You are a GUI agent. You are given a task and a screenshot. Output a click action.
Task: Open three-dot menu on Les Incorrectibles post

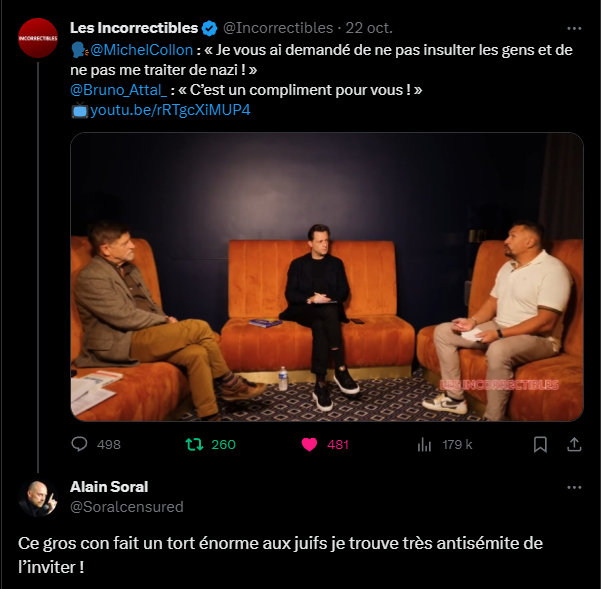(x=574, y=28)
